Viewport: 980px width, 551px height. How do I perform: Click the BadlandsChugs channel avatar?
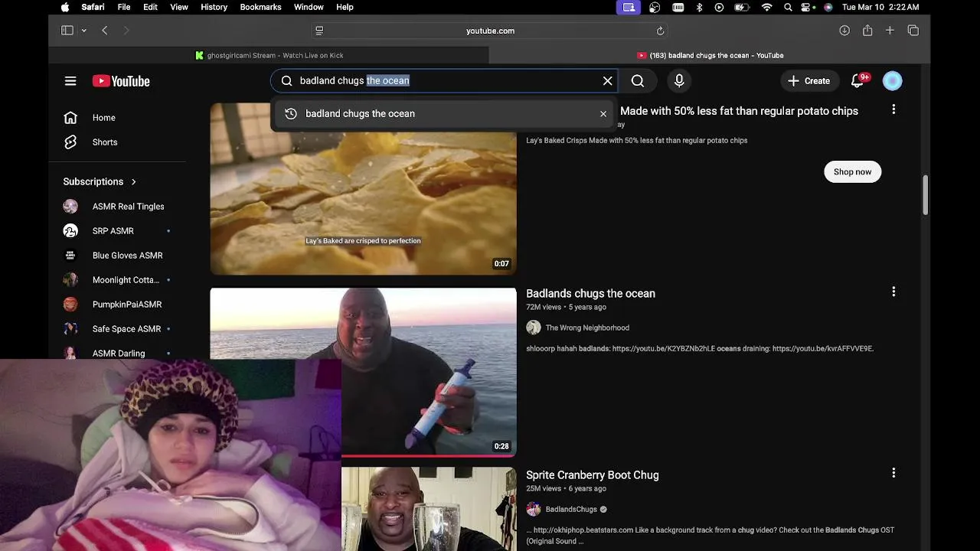pyautogui.click(x=534, y=510)
